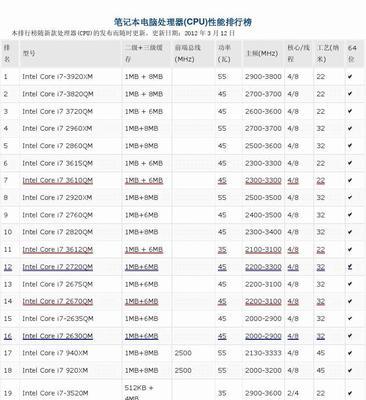Screen dimensions: 366x400
Task: Click 2500 bus speed in 940XM row
Action: pyautogui.click(x=183, y=353)
